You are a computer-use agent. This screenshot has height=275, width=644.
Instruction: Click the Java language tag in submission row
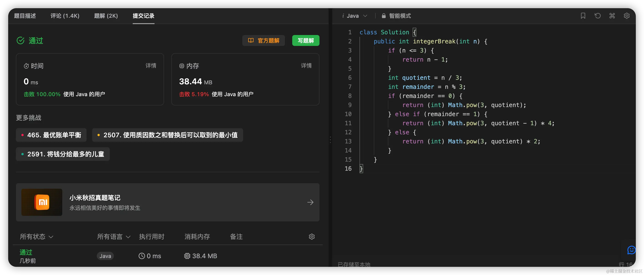(x=105, y=256)
